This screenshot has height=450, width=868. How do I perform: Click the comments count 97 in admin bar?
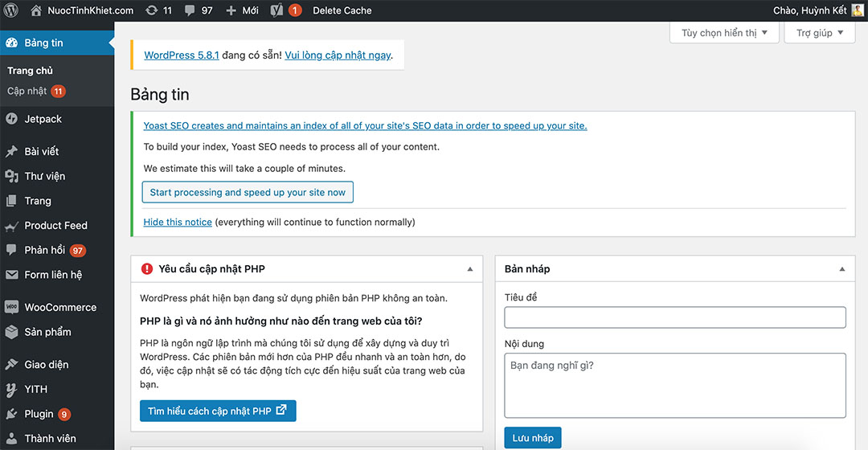pos(207,10)
